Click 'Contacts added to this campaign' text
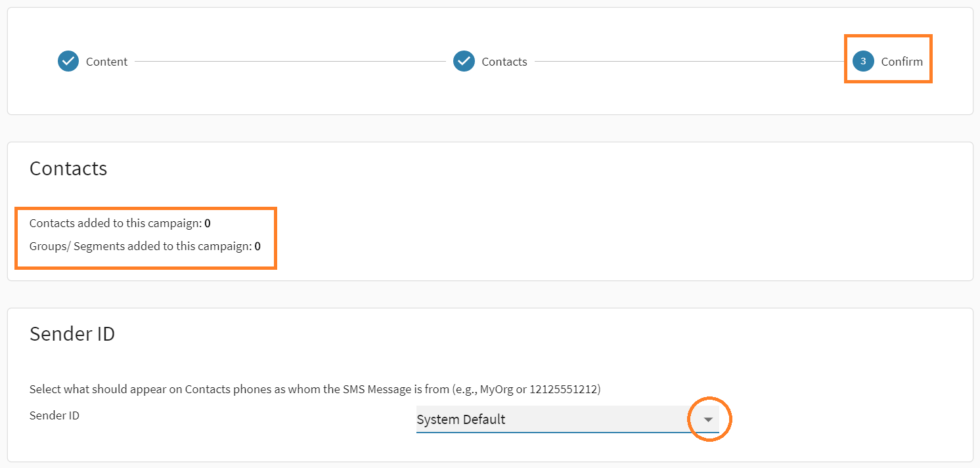The height and width of the screenshot is (468, 980). pyautogui.click(x=115, y=223)
